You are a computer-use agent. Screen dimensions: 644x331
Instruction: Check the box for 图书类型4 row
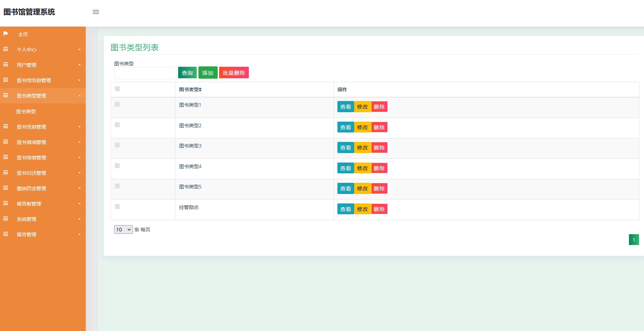point(117,166)
